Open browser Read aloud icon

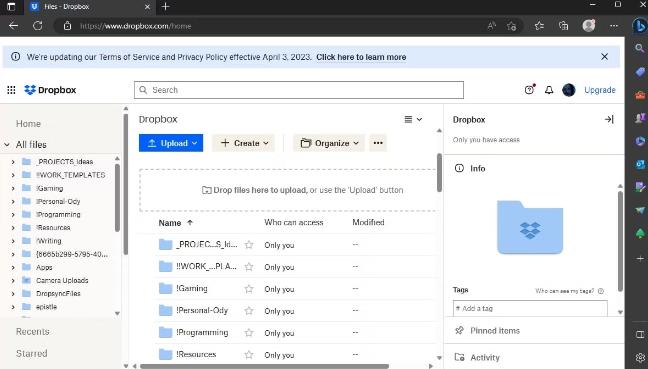[491, 26]
